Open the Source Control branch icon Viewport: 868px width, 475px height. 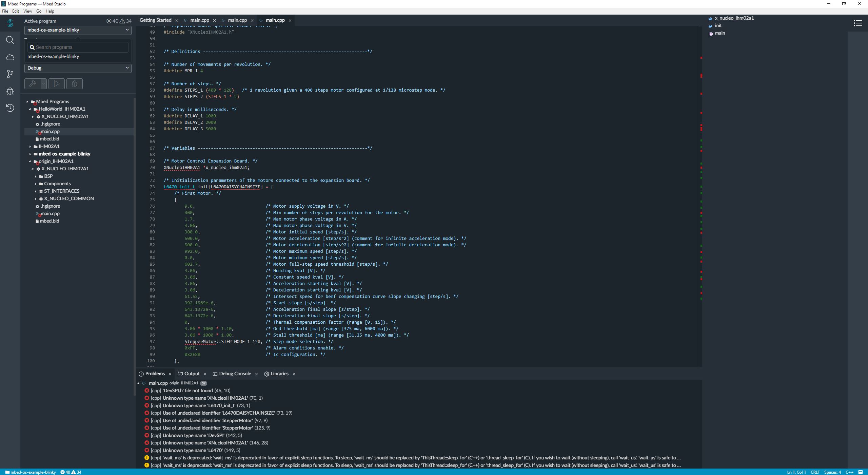pyautogui.click(x=10, y=74)
